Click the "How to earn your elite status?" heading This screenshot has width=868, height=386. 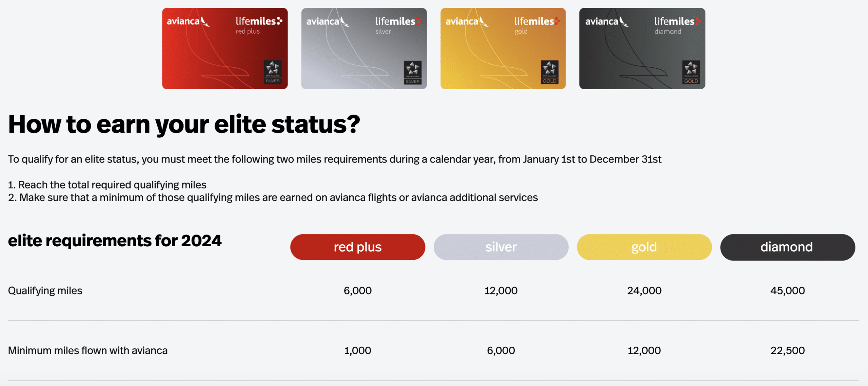coord(184,124)
